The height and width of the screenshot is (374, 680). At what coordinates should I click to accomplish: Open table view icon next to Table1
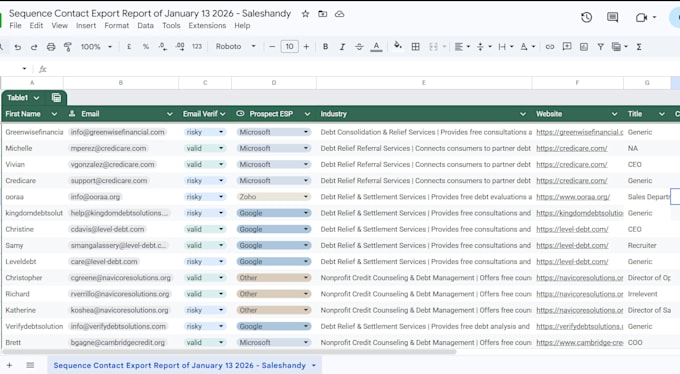tap(56, 98)
